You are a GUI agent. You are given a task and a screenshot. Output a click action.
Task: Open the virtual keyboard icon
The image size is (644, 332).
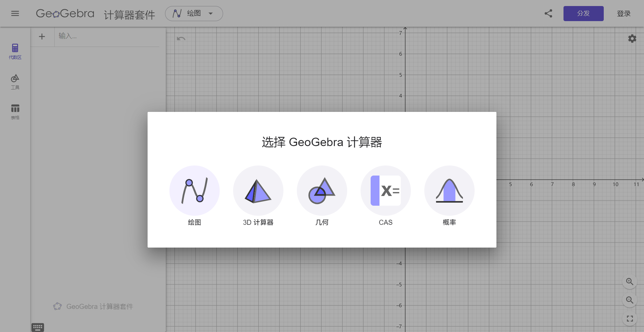(x=38, y=327)
